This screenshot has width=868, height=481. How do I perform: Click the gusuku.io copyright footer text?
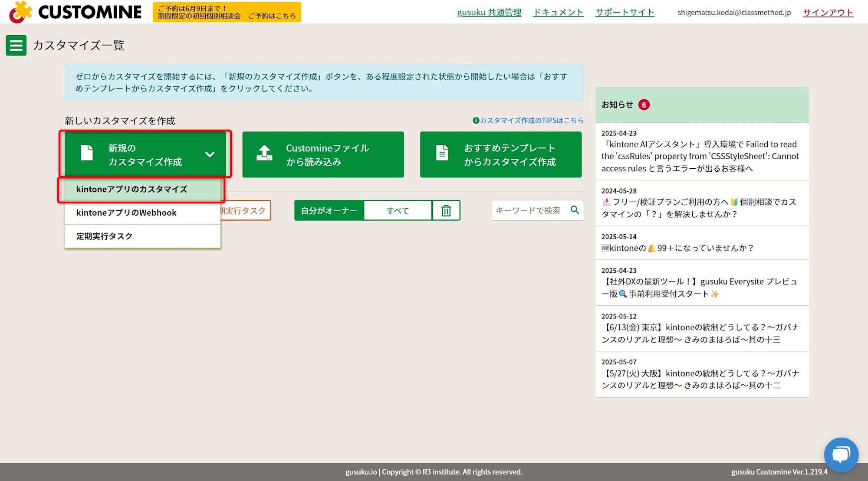click(x=434, y=472)
